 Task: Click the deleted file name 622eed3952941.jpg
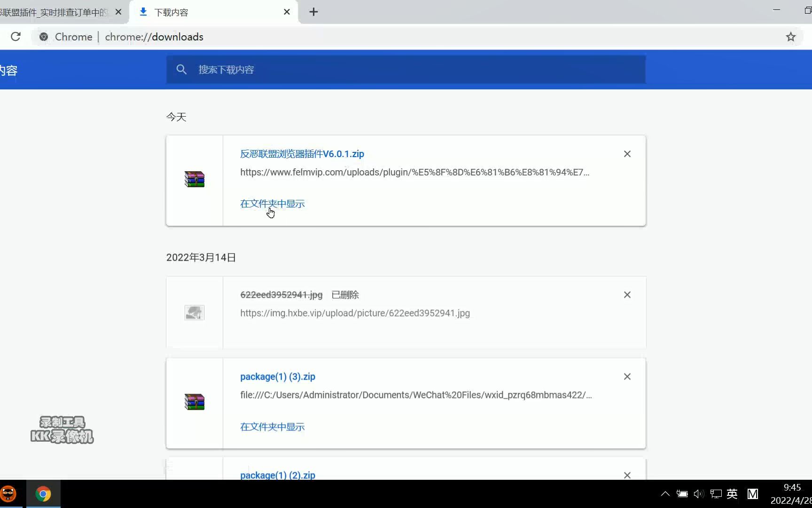coord(281,295)
